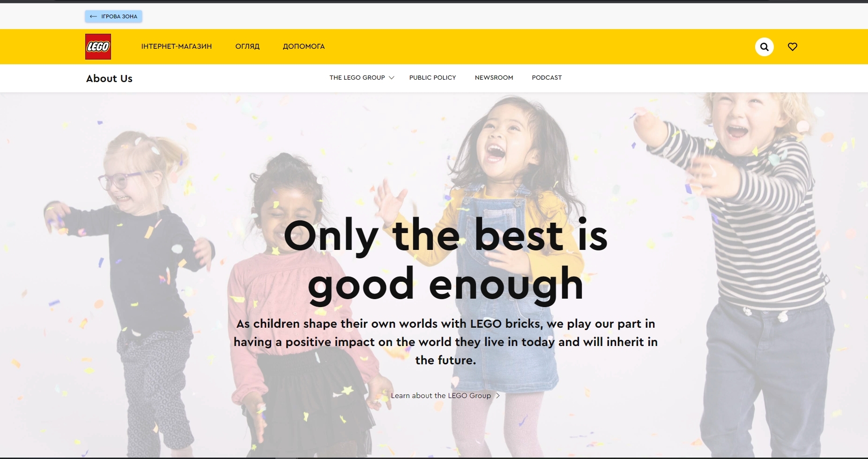Image resolution: width=868 pixels, height=459 pixels.
Task: Click the About Us heading link
Action: click(109, 78)
